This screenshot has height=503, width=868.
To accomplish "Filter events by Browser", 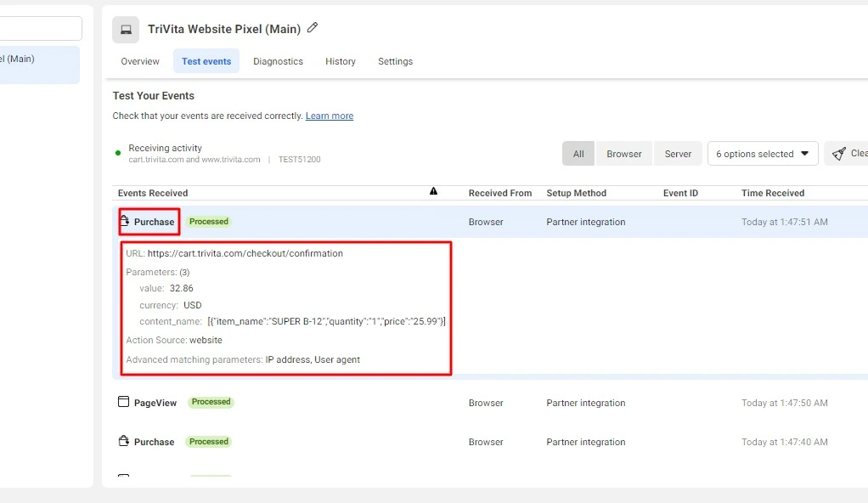I will click(624, 154).
